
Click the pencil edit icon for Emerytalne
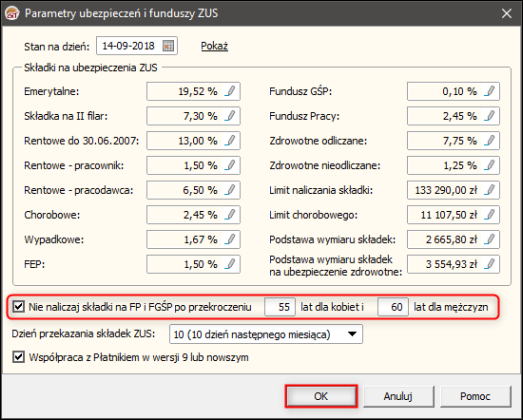click(230, 91)
